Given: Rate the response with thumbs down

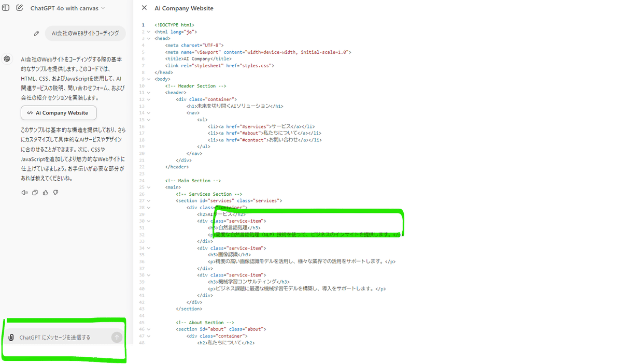Looking at the screenshot, I should click(x=55, y=192).
